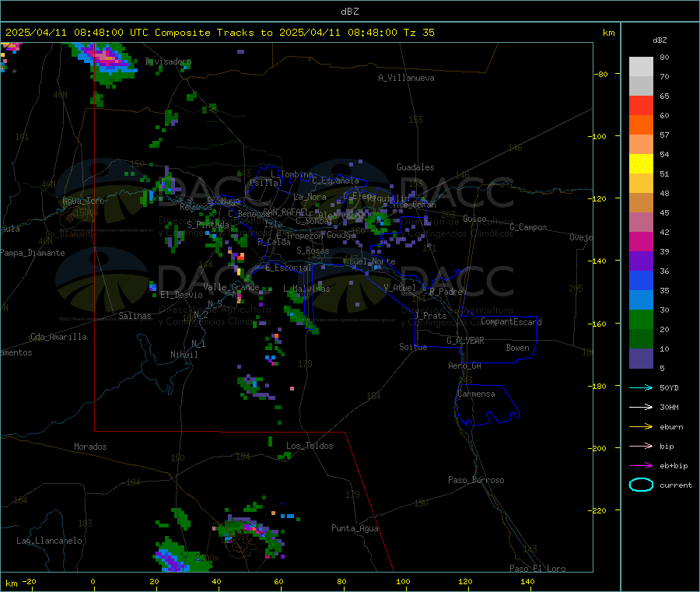The image size is (700, 592).
Task: Click the L_Malvinas map label
Action: (306, 289)
